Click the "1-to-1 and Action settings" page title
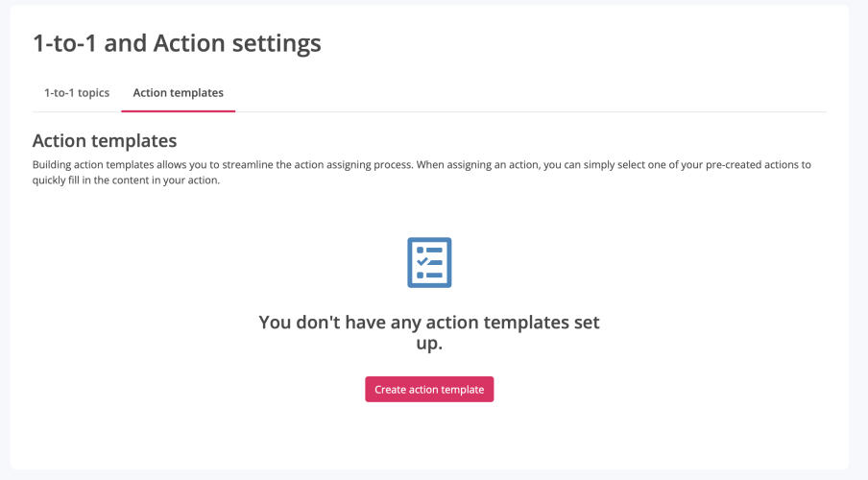The image size is (868, 480). 177,43
